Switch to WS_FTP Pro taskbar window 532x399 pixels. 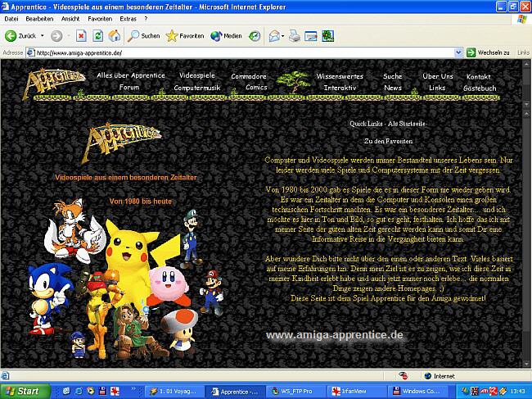coord(295,391)
